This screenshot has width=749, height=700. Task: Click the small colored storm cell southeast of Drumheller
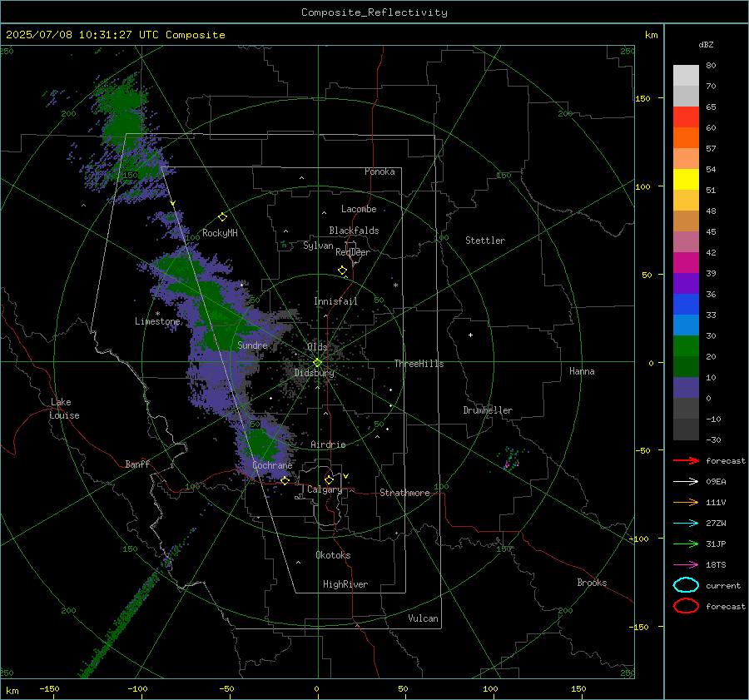point(512,459)
